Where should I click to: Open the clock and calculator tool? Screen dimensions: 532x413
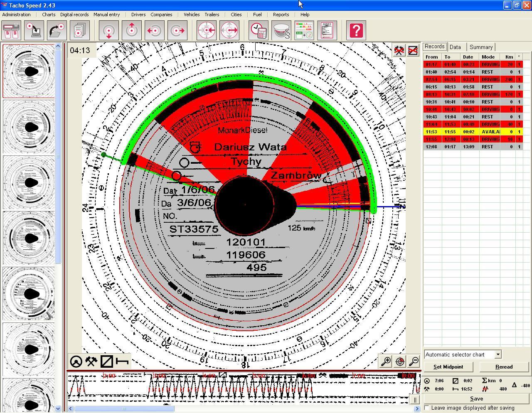pos(259,31)
